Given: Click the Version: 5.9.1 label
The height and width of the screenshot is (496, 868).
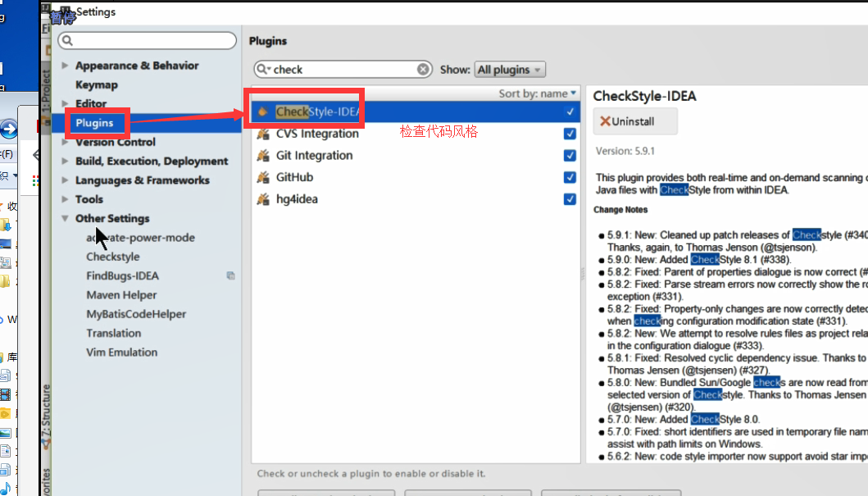Looking at the screenshot, I should pyautogui.click(x=625, y=151).
